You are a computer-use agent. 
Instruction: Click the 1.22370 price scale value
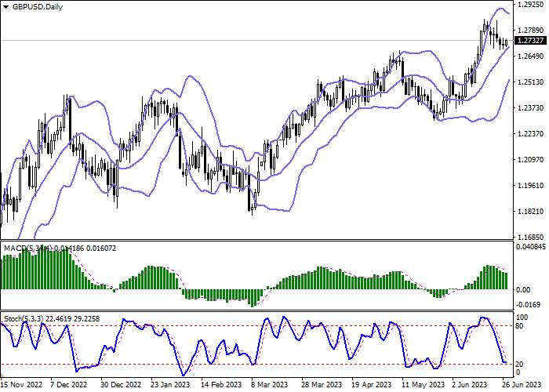click(x=530, y=134)
